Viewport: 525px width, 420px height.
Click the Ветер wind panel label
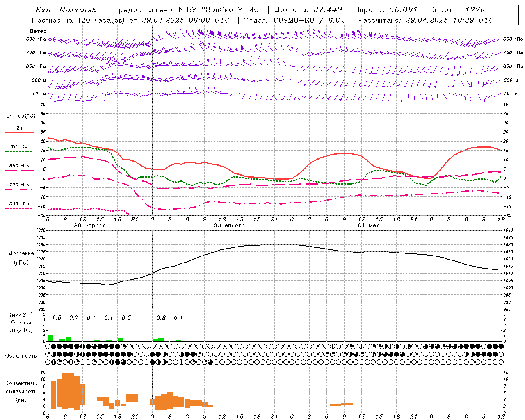38,31
